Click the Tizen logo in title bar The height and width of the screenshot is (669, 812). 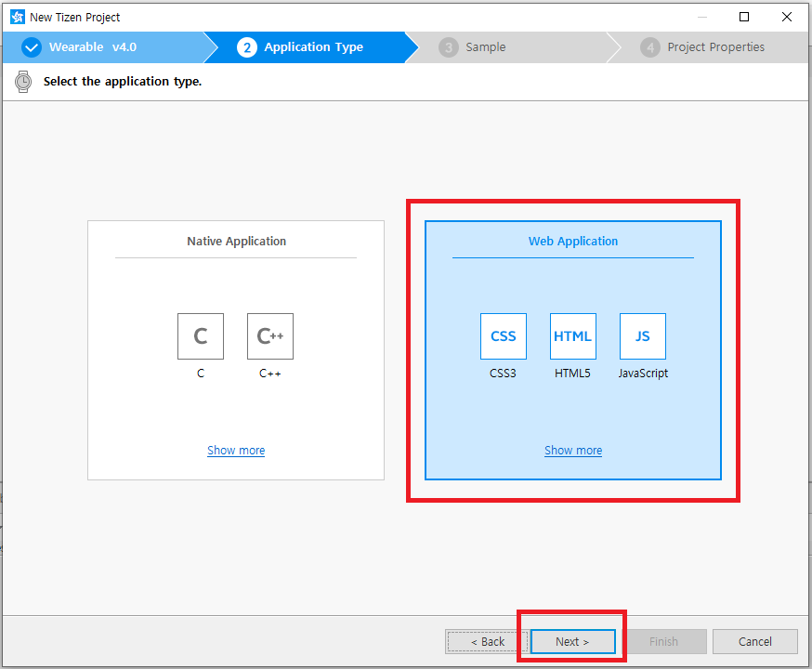17,17
